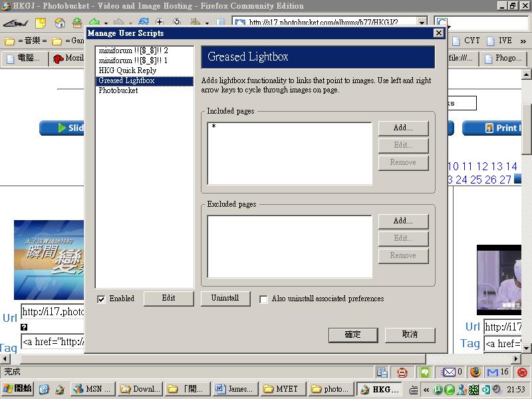532x399 pixels.
Task: Click Add in Excluded pages
Action: [x=403, y=221]
